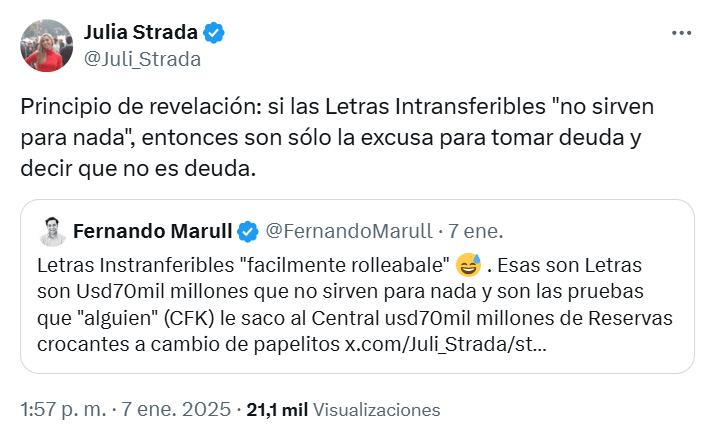Click Julia Strada's profile avatar

pyautogui.click(x=46, y=46)
